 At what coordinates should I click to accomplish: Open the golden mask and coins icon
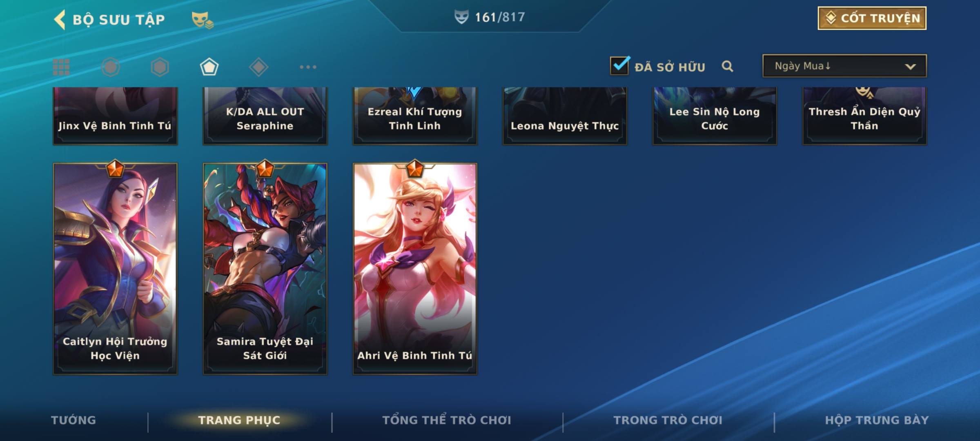pos(203,20)
